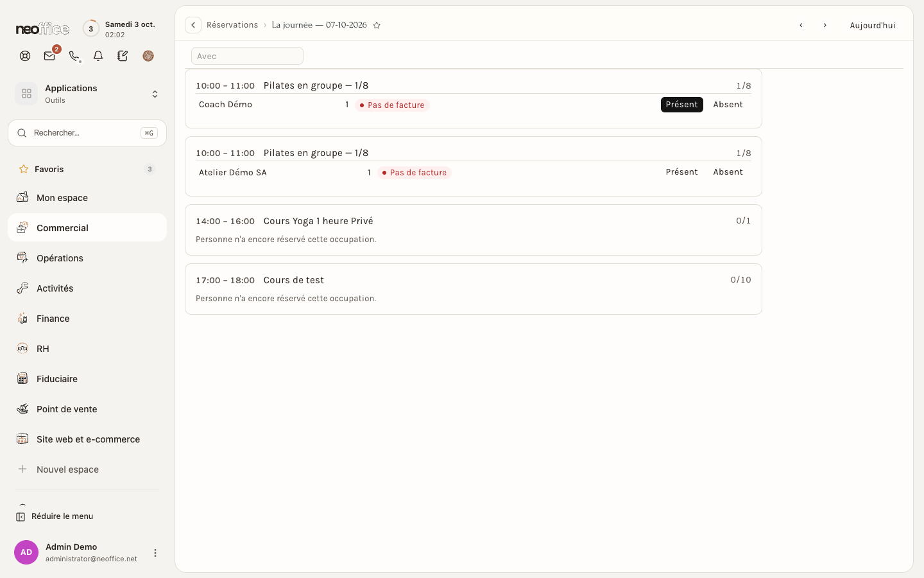Open Admin Demo options menu
The width and height of the screenshot is (924, 578).
[x=155, y=552]
